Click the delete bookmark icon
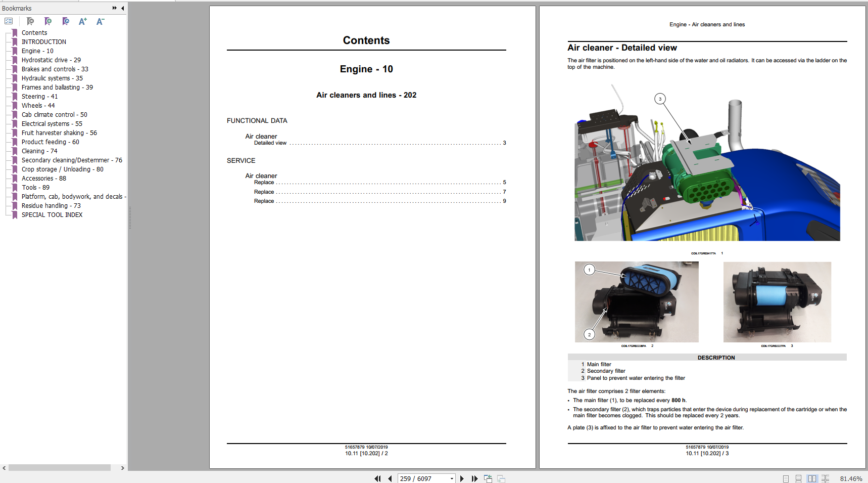 pyautogui.click(x=30, y=21)
